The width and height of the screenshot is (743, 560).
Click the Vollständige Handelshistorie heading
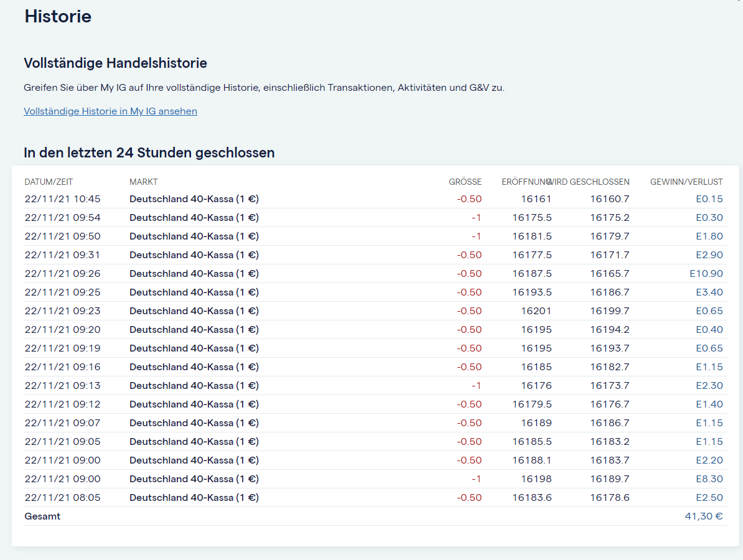coord(115,63)
